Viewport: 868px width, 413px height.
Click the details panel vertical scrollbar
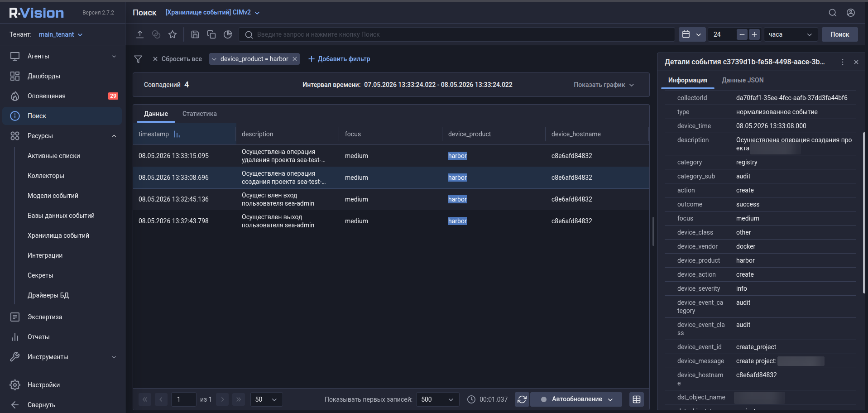pos(864,213)
